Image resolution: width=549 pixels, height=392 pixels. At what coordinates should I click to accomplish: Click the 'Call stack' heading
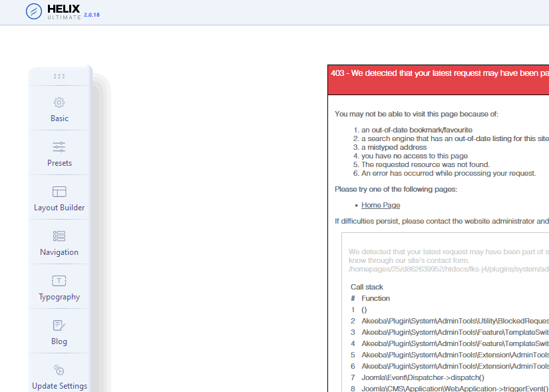tap(367, 287)
